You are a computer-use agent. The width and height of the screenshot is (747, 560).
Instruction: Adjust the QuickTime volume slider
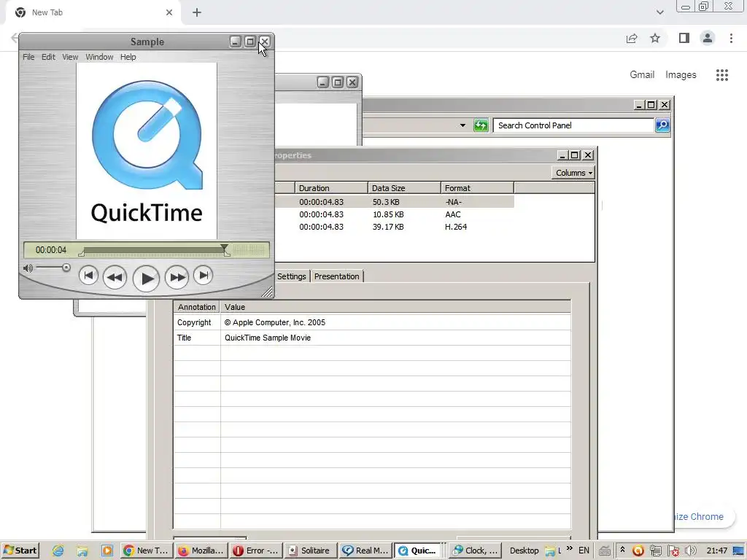[x=66, y=268]
